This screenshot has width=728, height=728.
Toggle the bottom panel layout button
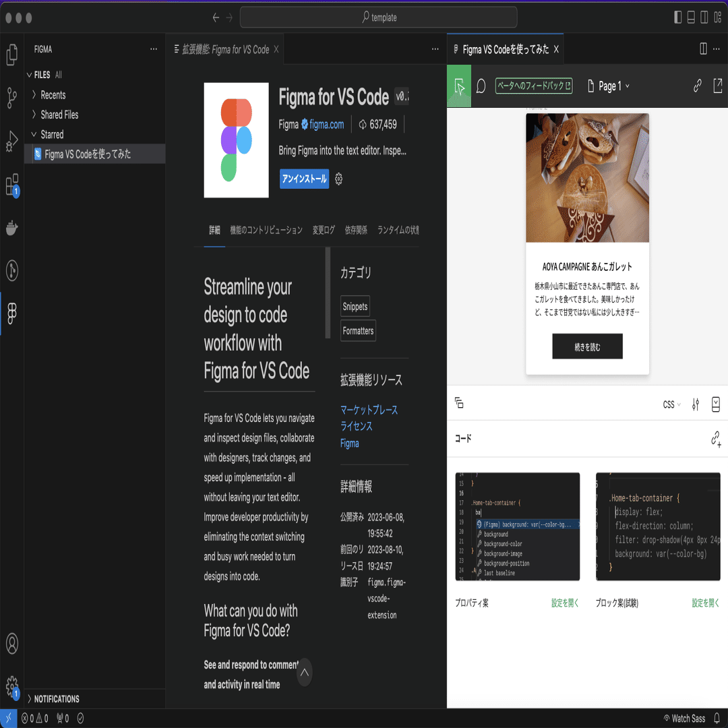tap(691, 17)
